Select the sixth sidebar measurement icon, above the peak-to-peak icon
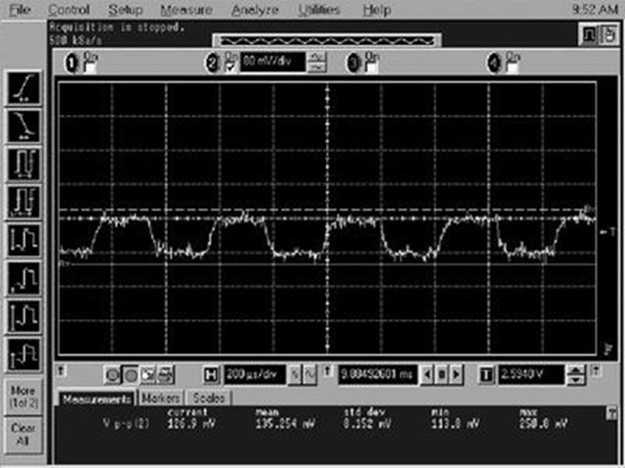This screenshot has height=468, width=625. [x=24, y=278]
